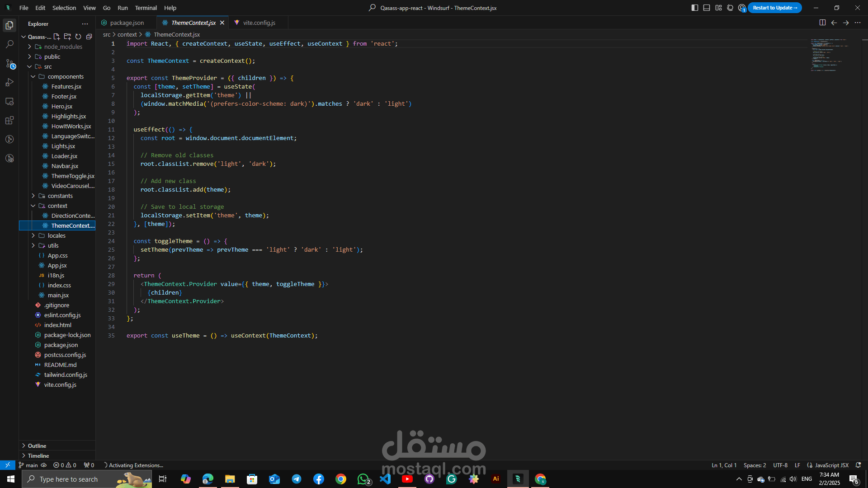Toggle the primary side bar layout icon

point(695,8)
